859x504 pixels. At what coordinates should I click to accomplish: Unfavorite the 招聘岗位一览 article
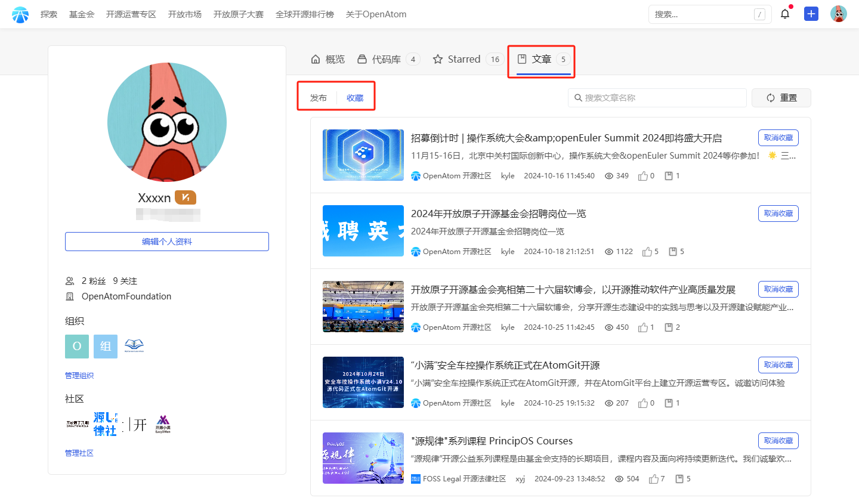[778, 214]
